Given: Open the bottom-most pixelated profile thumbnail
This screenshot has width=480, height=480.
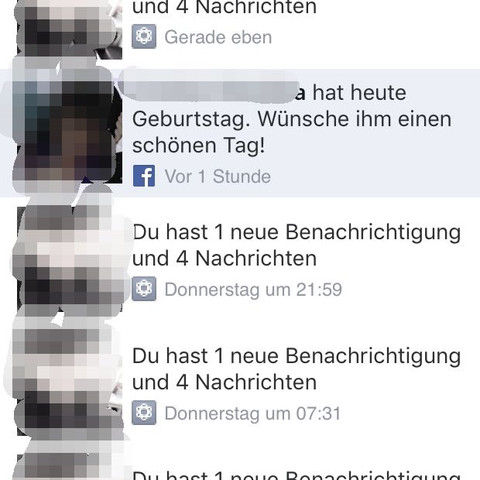Looking at the screenshot, I should tap(68, 463).
